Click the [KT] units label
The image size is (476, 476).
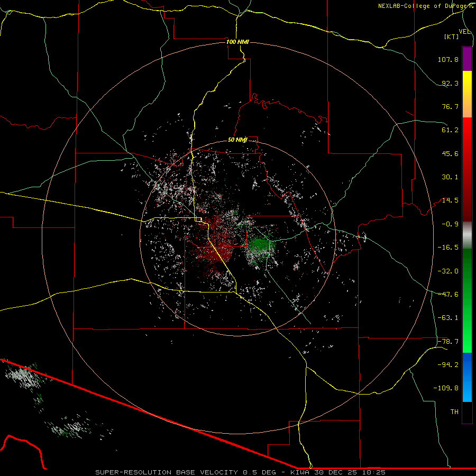tap(452, 36)
